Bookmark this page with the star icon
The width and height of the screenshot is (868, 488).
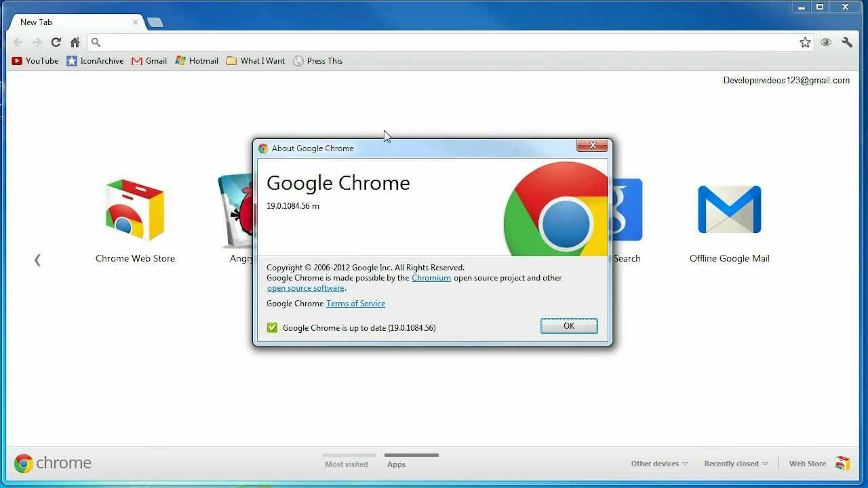coord(805,42)
